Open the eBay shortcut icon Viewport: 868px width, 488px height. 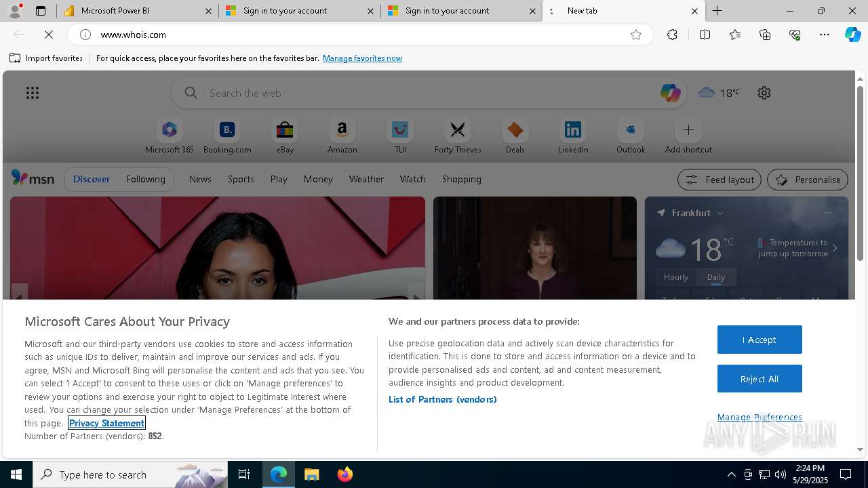tap(285, 129)
